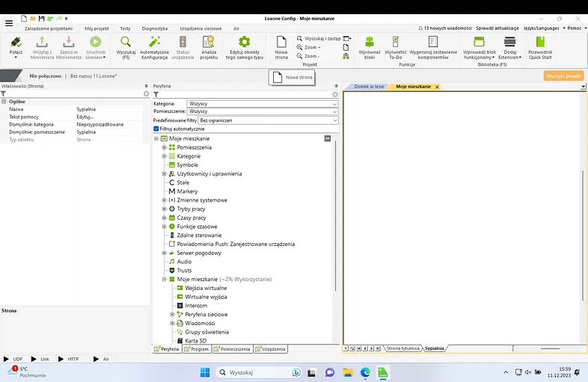588x382 pixels.
Task: Open Wyszukaj (F5) search tool
Action: coord(126,48)
